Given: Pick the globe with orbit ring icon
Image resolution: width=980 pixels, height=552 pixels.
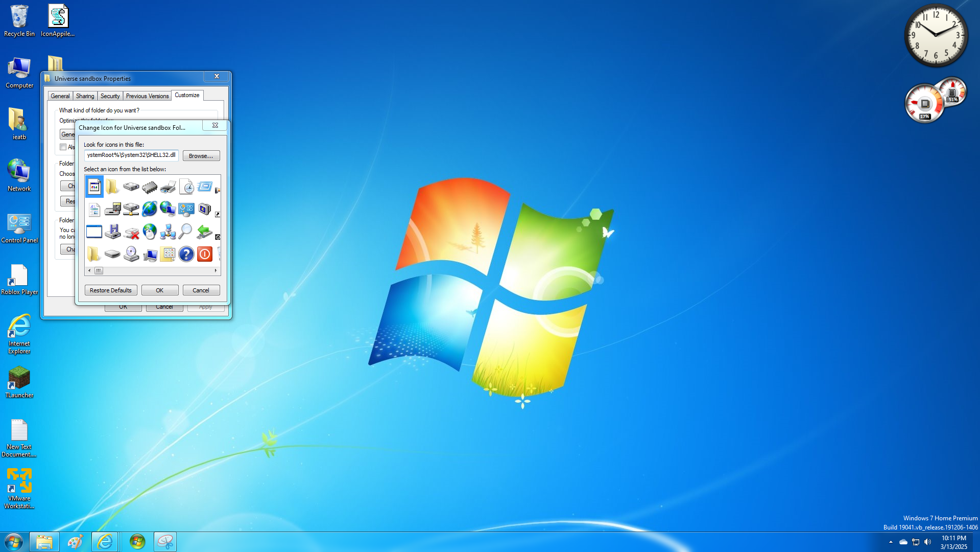Looking at the screenshot, I should pos(150,209).
